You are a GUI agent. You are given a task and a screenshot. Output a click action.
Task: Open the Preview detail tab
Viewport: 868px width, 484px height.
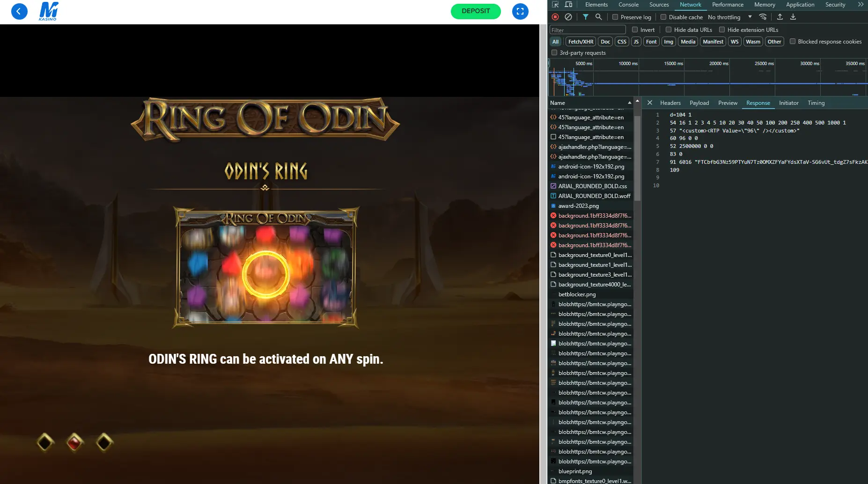click(x=728, y=103)
